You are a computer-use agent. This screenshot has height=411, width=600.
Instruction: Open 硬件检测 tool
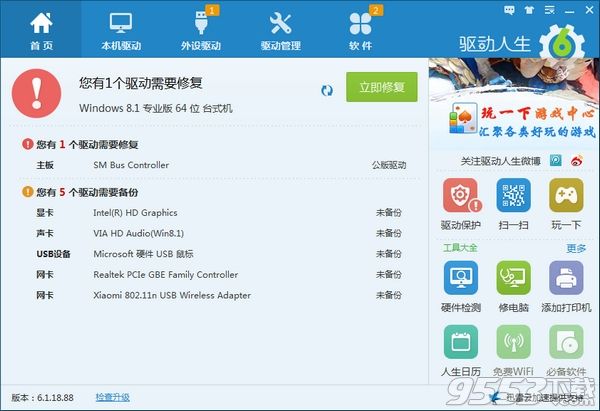(461, 287)
